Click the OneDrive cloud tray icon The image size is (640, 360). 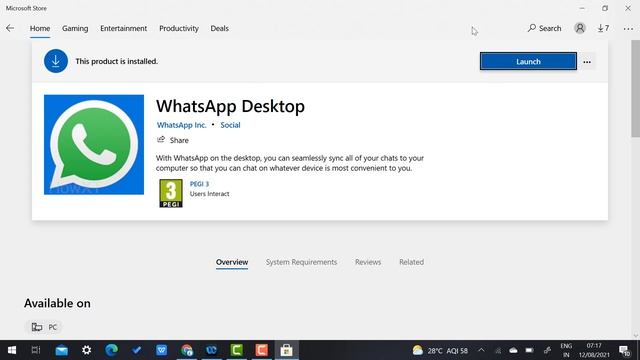[513, 350]
